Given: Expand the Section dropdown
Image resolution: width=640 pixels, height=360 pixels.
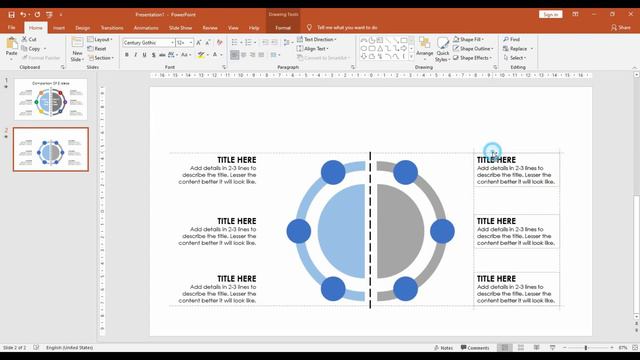Looking at the screenshot, I should click(x=101, y=58).
